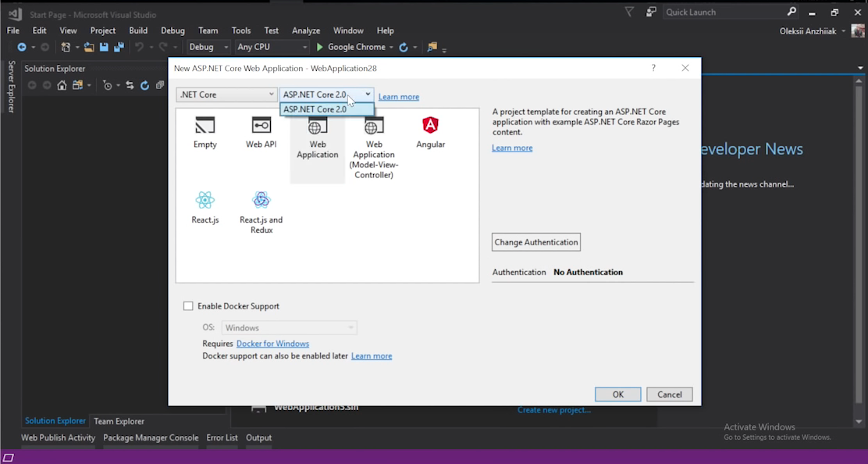Open the Project menu
The image size is (868, 464).
coord(103,30)
